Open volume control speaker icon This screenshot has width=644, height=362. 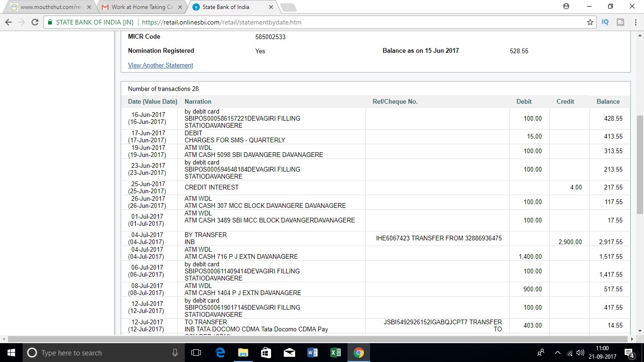click(x=580, y=353)
